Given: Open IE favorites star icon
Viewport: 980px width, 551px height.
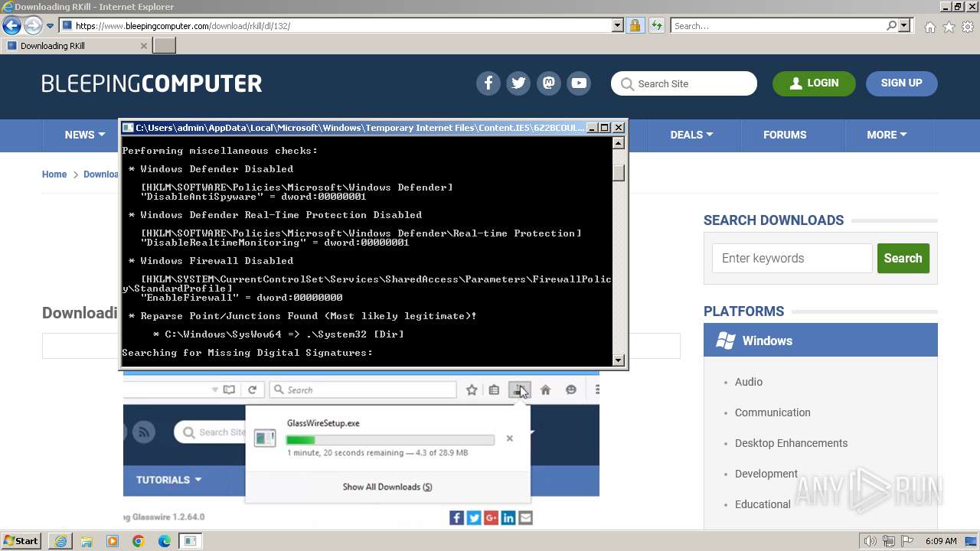Looking at the screenshot, I should [949, 27].
